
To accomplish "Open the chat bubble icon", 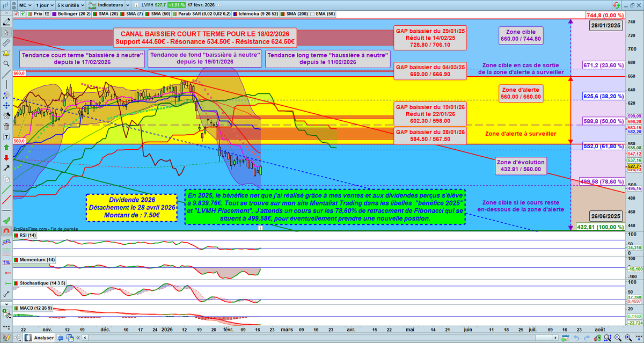I will [x=60, y=338].
